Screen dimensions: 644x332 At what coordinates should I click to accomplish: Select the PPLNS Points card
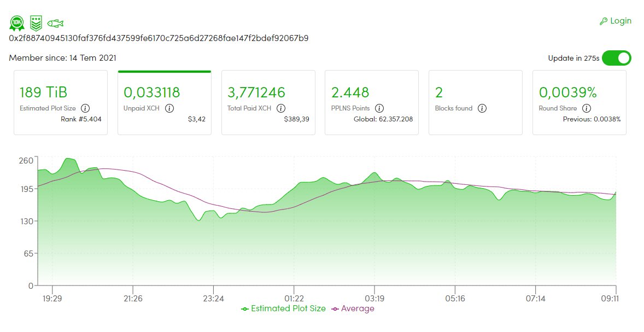click(x=372, y=102)
